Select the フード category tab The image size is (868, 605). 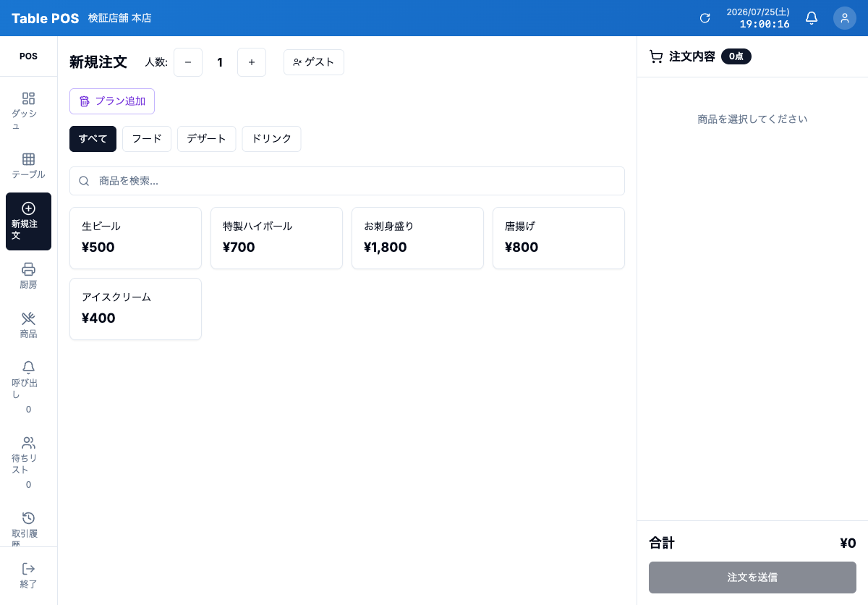(x=147, y=139)
